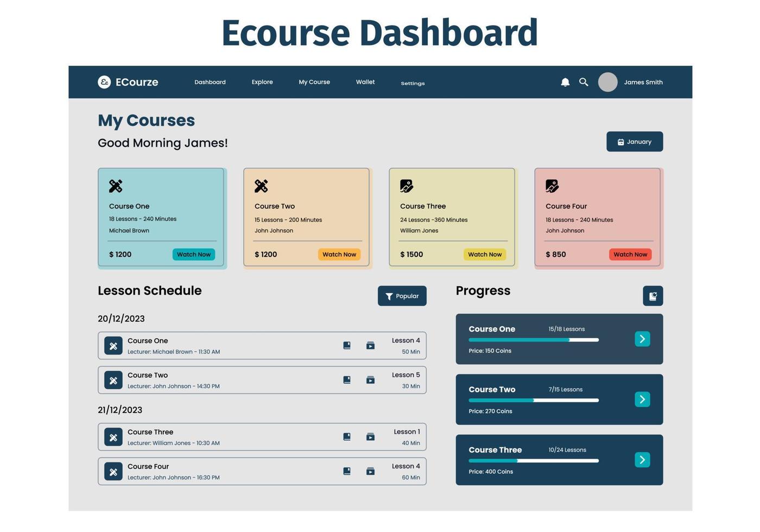Expand Course One progress with the chevron arrow
This screenshot has width=760, height=532.
642,339
